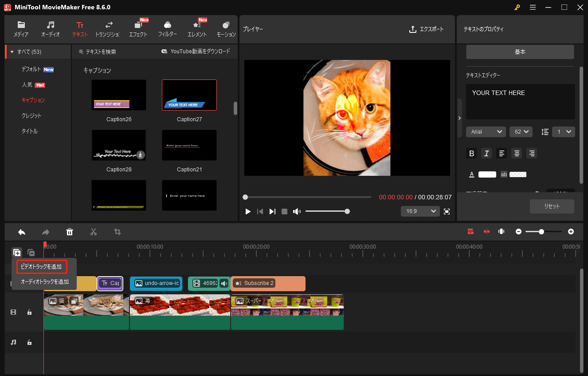Select the scissors split tool in timeline toolbar
The width and height of the screenshot is (588, 376).
94,231
